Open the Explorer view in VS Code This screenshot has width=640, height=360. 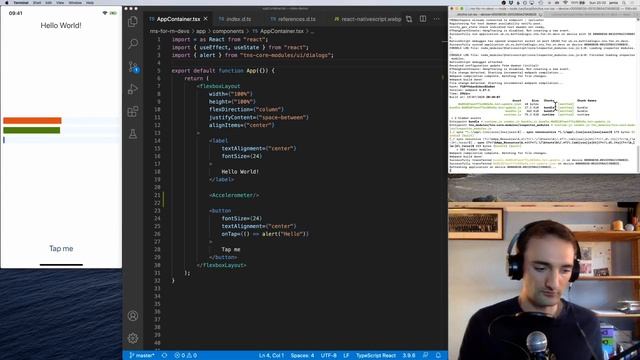click(x=133, y=21)
